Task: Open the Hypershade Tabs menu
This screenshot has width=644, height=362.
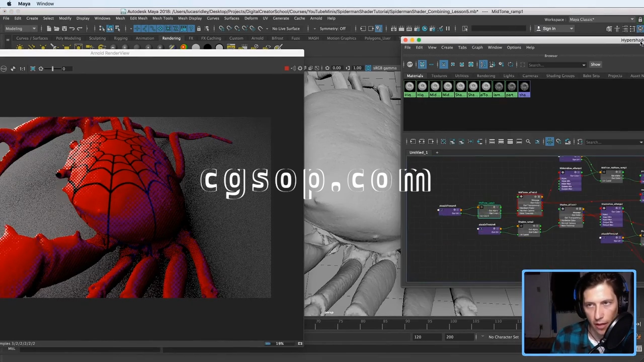Action: [x=462, y=47]
